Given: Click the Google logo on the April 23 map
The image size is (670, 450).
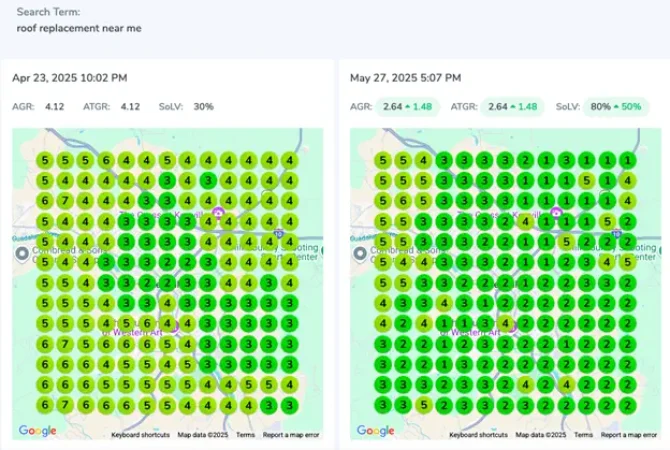Looking at the screenshot, I should 38,431.
